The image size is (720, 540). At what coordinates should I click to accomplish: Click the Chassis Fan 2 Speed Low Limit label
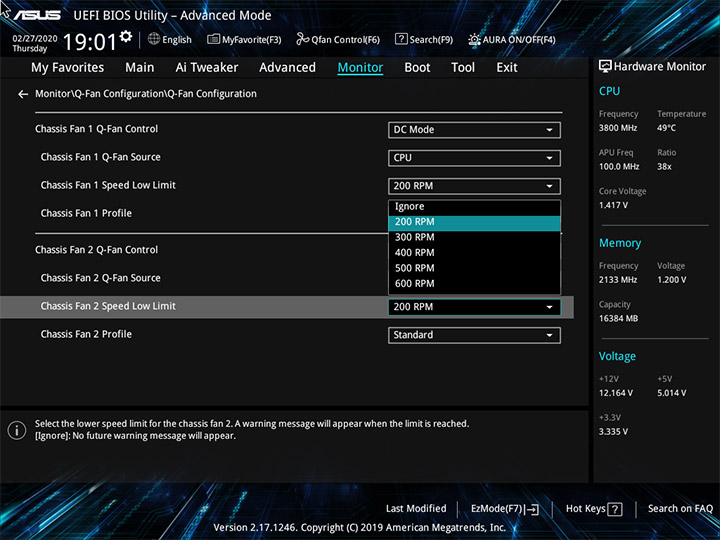coord(108,306)
